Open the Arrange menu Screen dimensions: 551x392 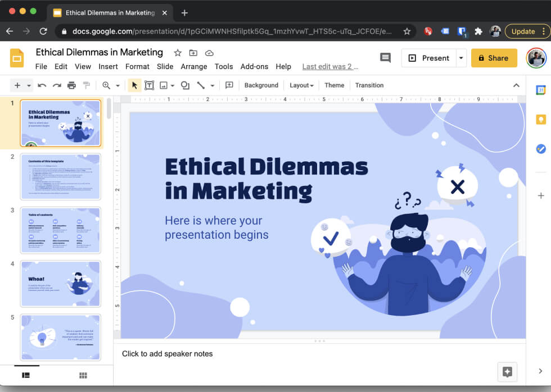(x=194, y=66)
